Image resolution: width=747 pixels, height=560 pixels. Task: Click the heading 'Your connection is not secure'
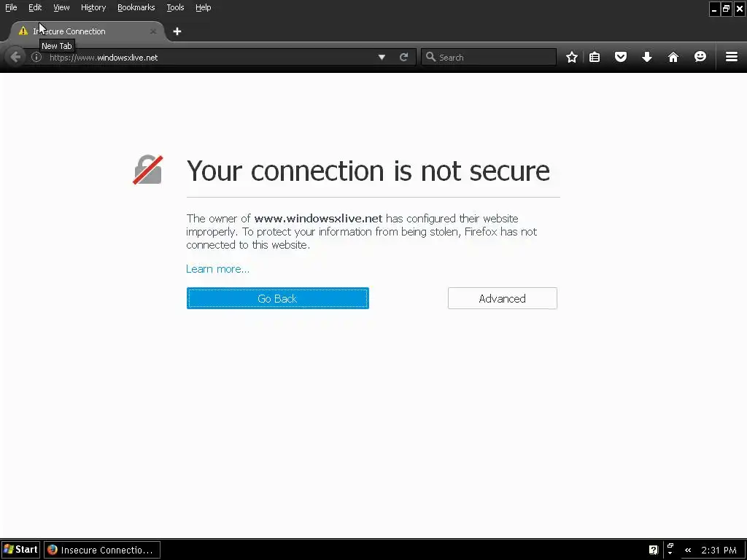click(x=368, y=171)
